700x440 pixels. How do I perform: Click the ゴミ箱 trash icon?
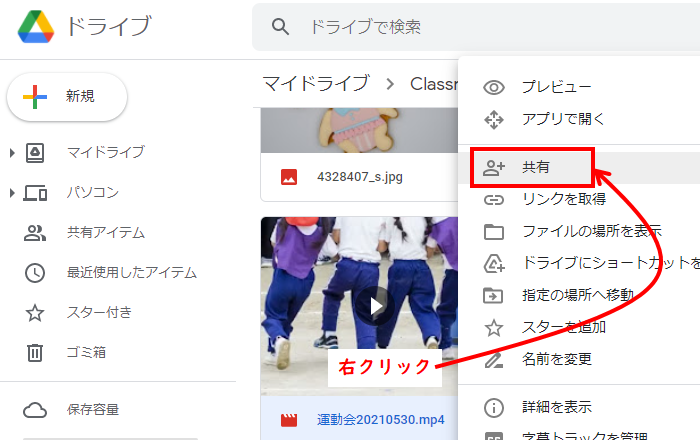(x=35, y=352)
